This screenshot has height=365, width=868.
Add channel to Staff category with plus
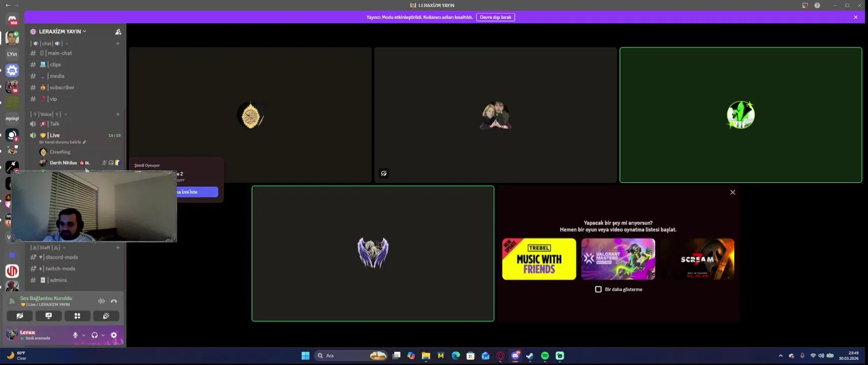(118, 247)
